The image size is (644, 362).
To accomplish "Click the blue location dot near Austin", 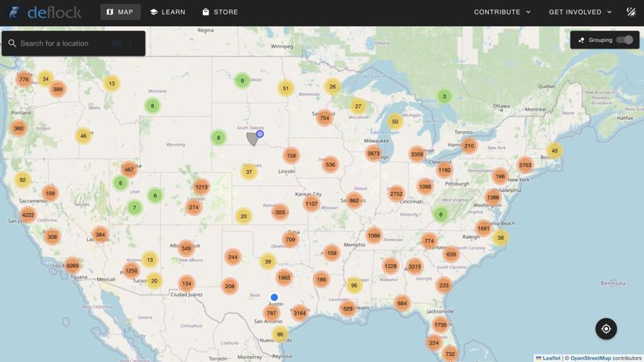I will pos(275,297).
